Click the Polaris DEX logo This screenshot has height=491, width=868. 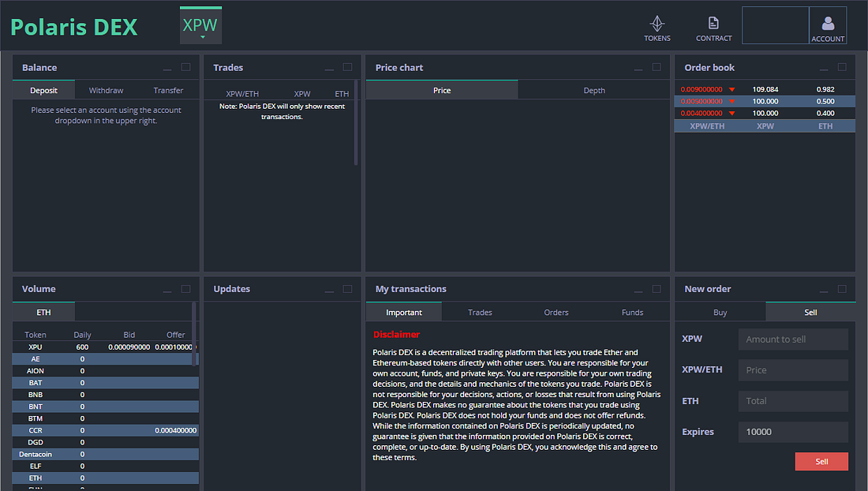tap(74, 27)
